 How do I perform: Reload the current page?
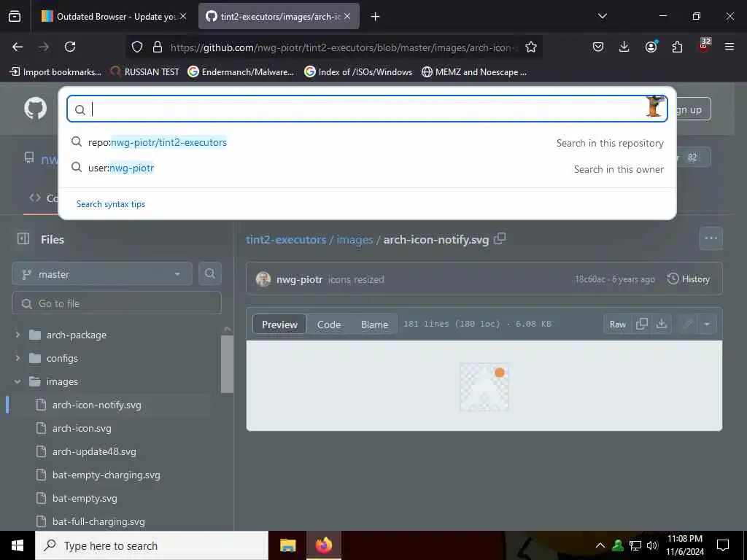(70, 47)
